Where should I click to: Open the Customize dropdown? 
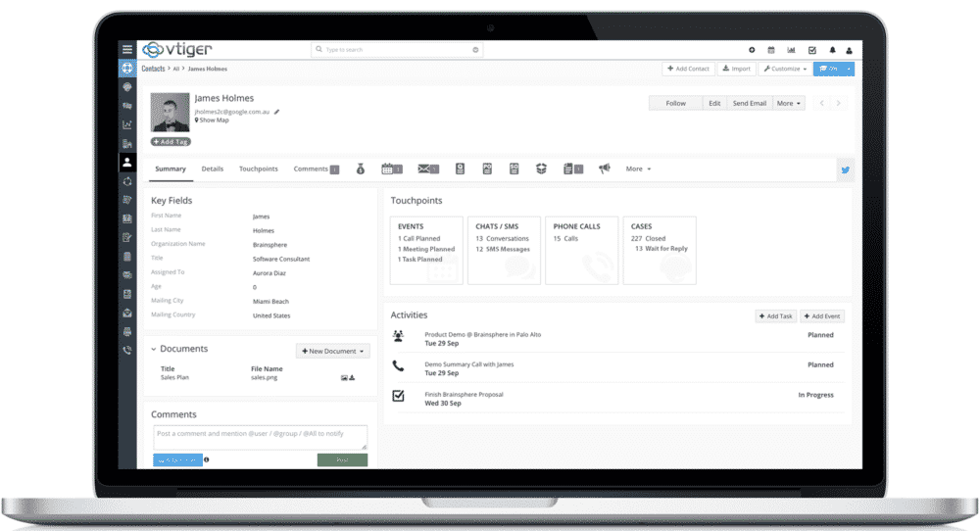[785, 70]
